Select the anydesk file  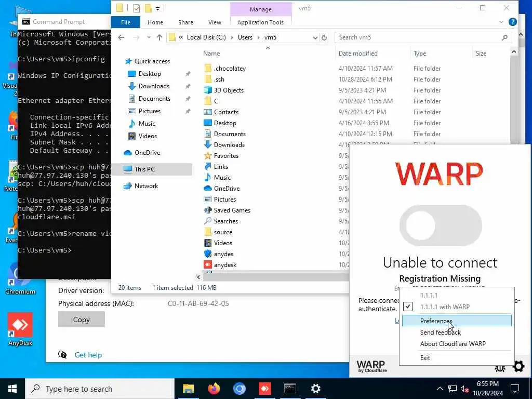225,265
